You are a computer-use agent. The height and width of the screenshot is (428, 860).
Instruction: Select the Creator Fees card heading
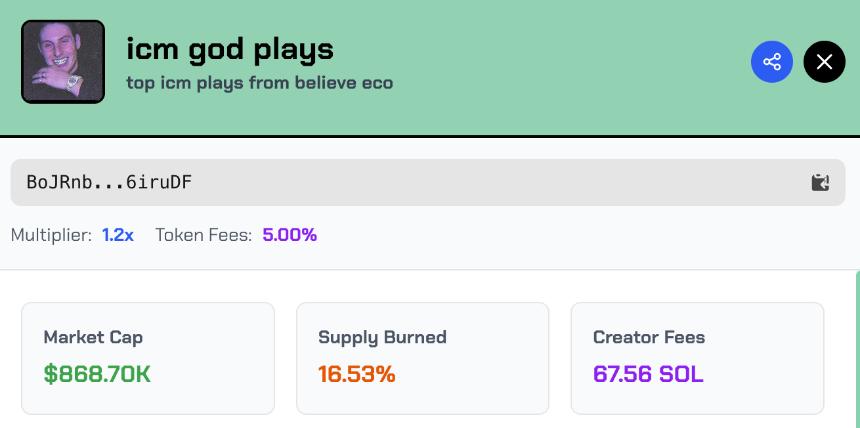tap(649, 337)
